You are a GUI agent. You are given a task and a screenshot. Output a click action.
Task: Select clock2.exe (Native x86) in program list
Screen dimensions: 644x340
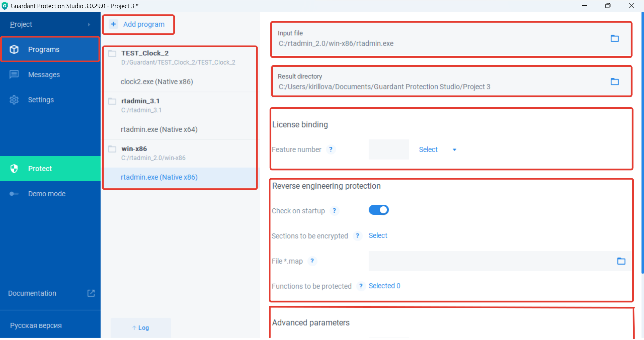(x=157, y=82)
